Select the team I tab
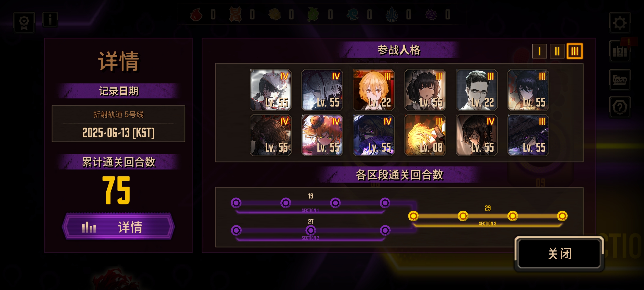Screen dimensions: 644x290 [x=539, y=51]
